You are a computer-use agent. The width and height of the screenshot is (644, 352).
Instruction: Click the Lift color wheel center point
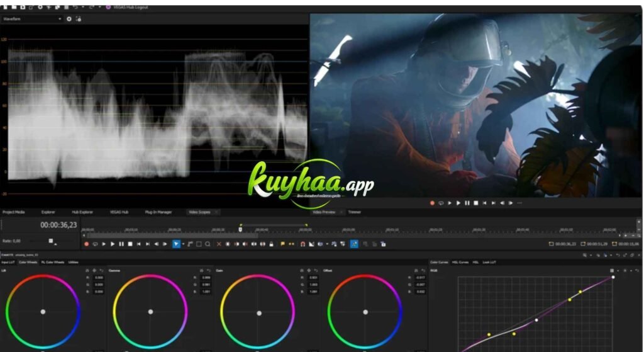pyautogui.click(x=43, y=312)
